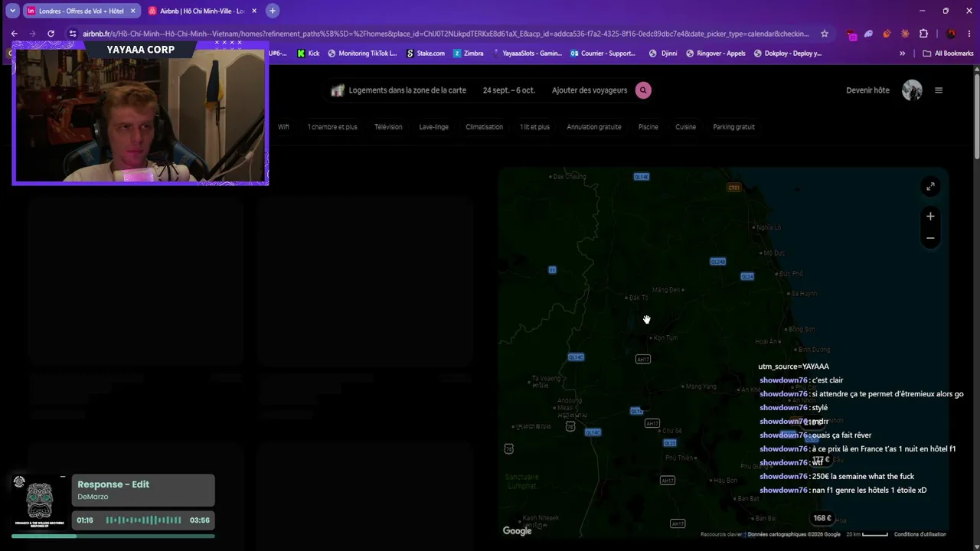Open the Zimbra bookmark
Viewport: 980px width, 551px height.
pos(469,54)
